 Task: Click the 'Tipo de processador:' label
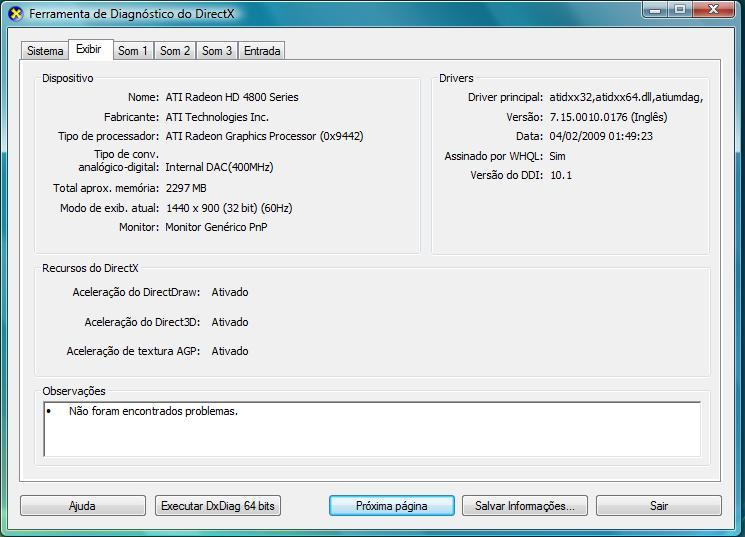(109, 136)
